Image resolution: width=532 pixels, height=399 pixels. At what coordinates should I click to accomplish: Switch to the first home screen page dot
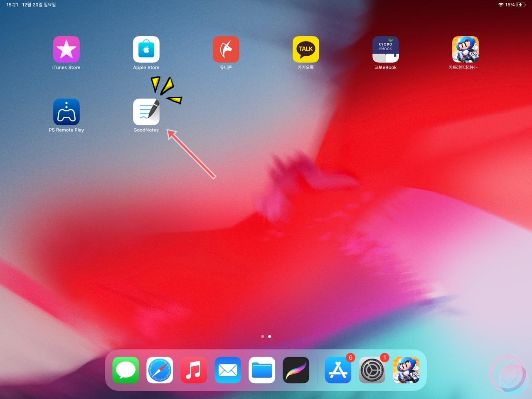coord(263,336)
